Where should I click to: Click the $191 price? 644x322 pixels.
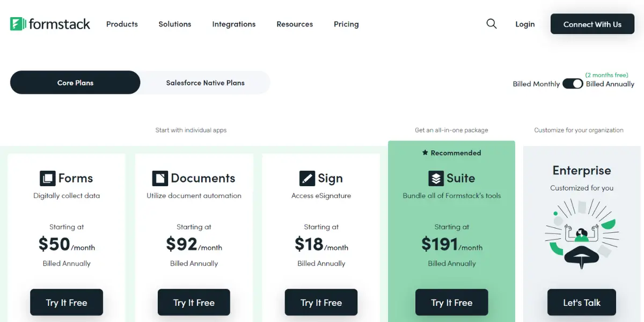click(x=439, y=244)
